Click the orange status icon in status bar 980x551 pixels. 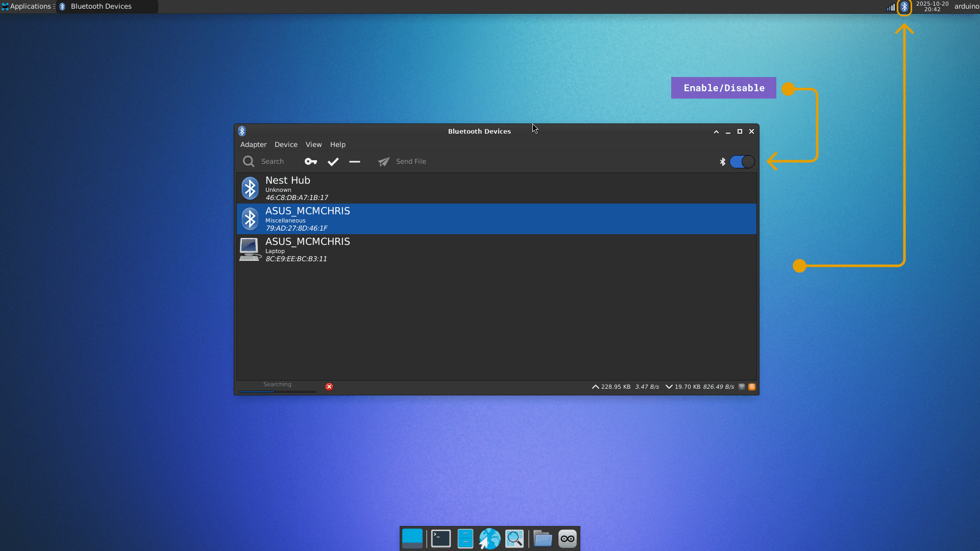[752, 387]
